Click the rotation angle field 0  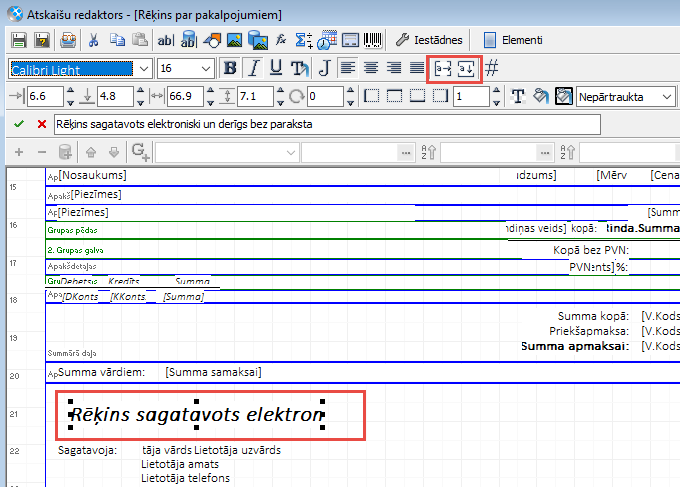(325, 96)
